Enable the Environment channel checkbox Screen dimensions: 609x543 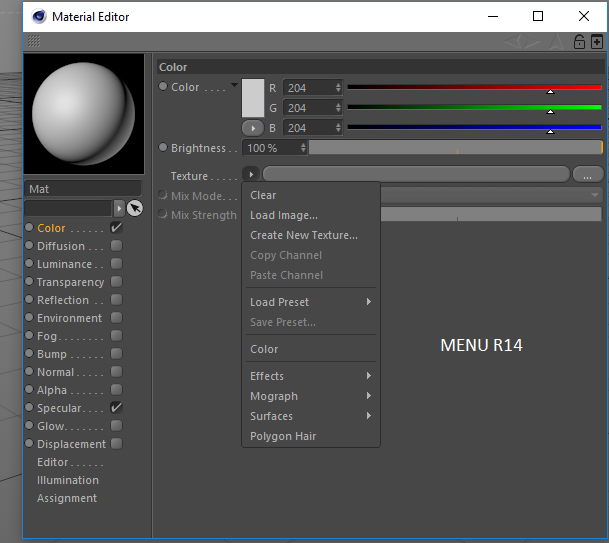[x=116, y=317]
